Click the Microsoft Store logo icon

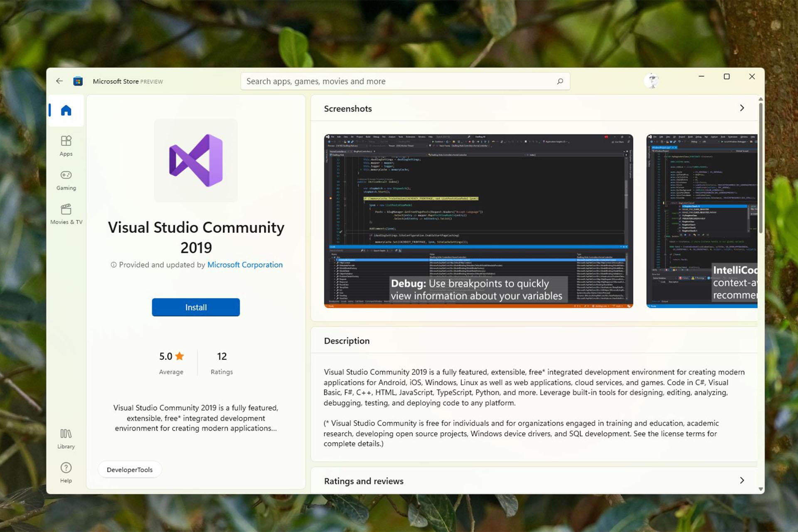point(78,81)
